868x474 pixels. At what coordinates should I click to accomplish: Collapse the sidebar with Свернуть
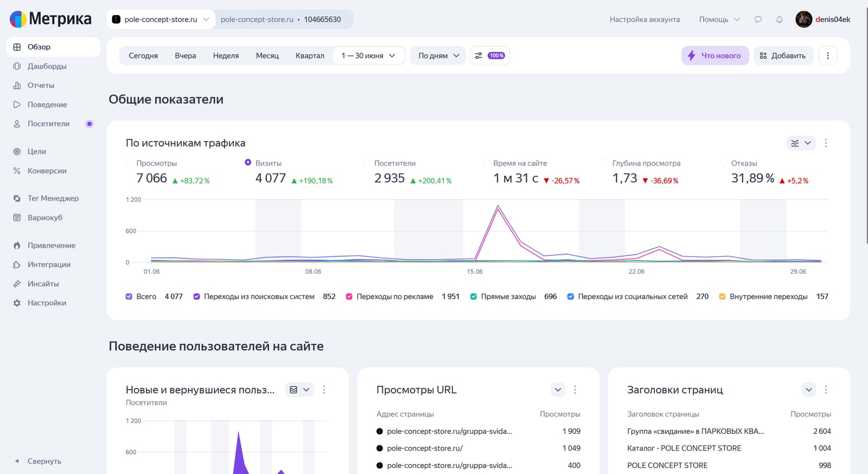[x=38, y=461]
